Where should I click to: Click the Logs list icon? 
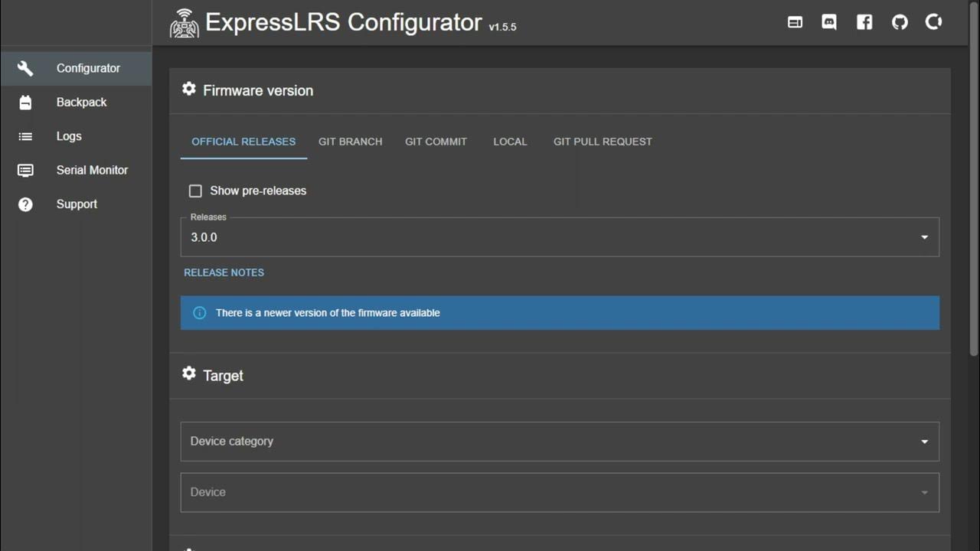coord(25,136)
